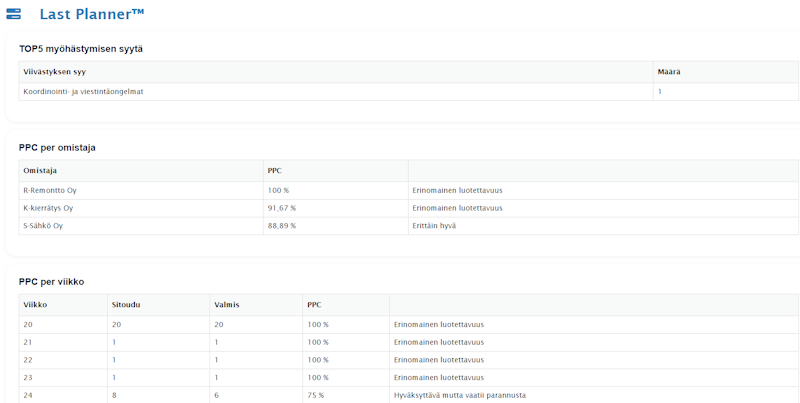Image resolution: width=800 pixels, height=403 pixels.
Task: Click week 23's 'Erinomainen luotettavuus' rating
Action: [439, 378]
